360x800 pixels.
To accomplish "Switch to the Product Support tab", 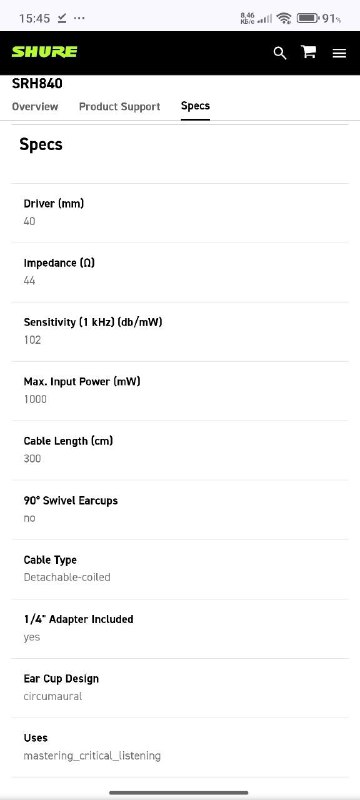I will (119, 106).
